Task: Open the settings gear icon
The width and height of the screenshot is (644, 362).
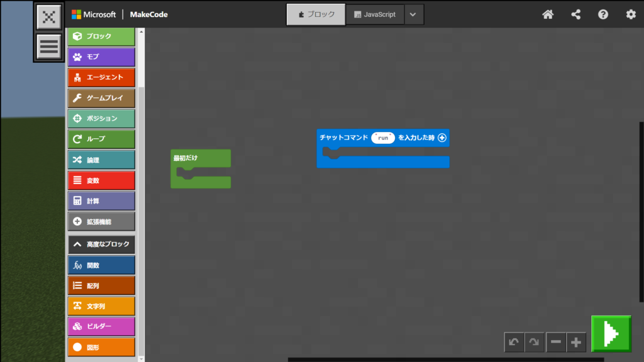Action: tap(631, 14)
